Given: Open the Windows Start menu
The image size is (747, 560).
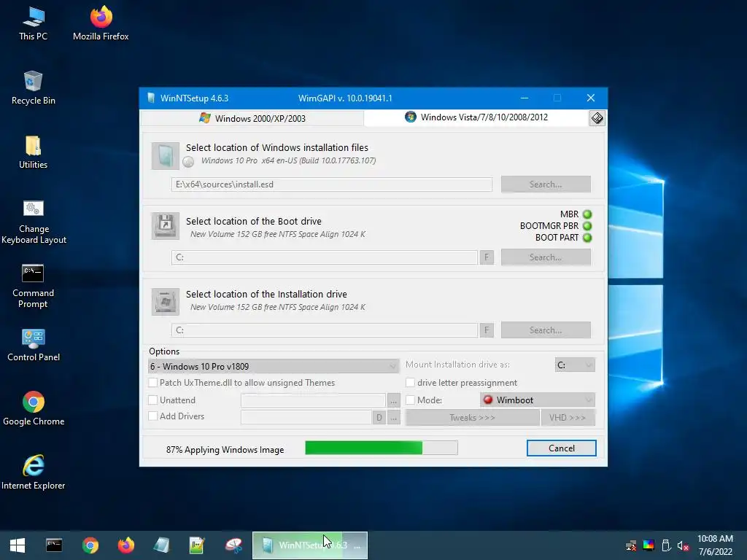Looking at the screenshot, I should coord(18,545).
